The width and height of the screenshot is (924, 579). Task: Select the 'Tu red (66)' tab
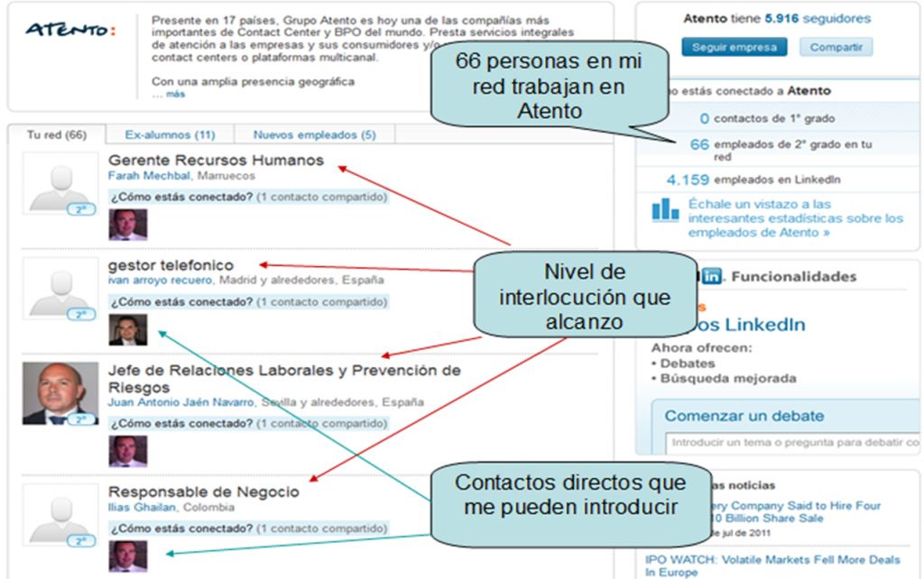click(x=57, y=135)
